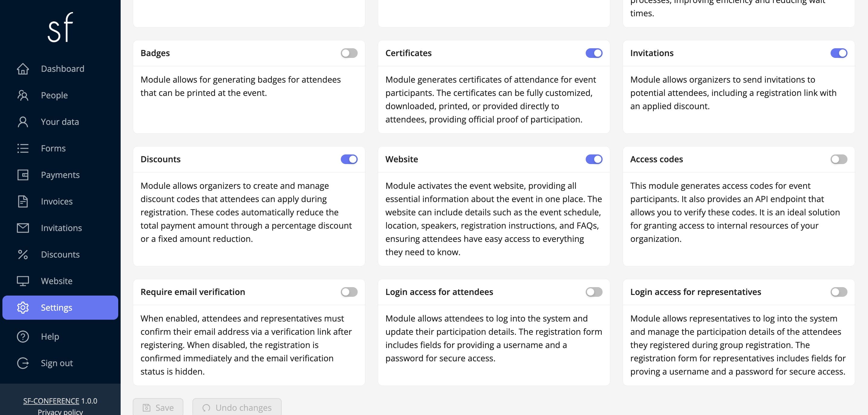Enable Require email verification switch

click(x=349, y=292)
